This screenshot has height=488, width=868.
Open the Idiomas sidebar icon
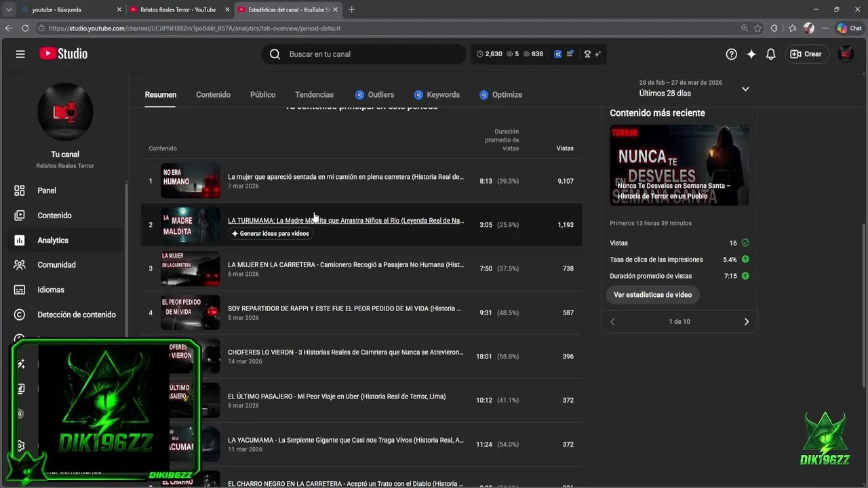(20, 290)
